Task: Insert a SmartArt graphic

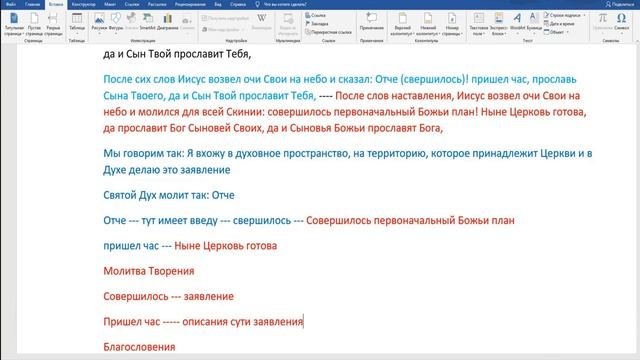Action: 148,22
